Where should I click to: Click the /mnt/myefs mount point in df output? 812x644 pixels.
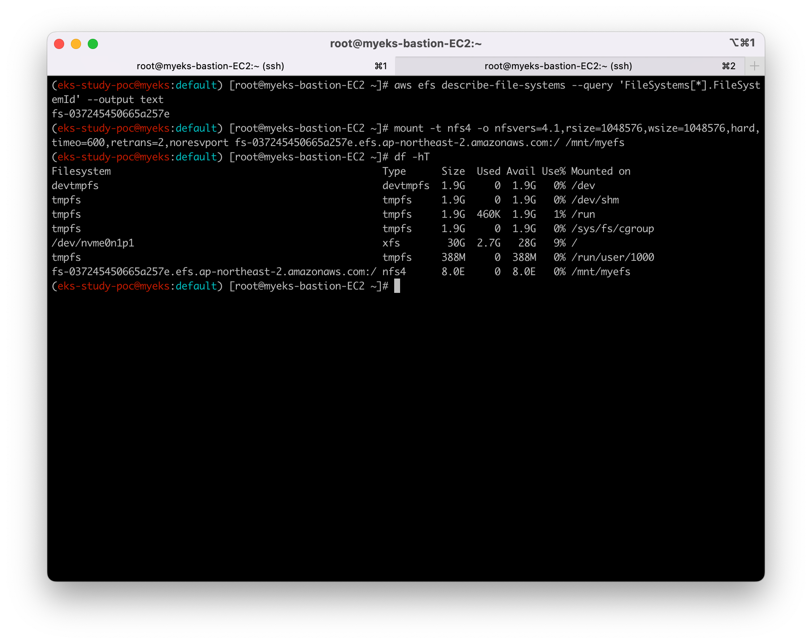click(x=601, y=272)
